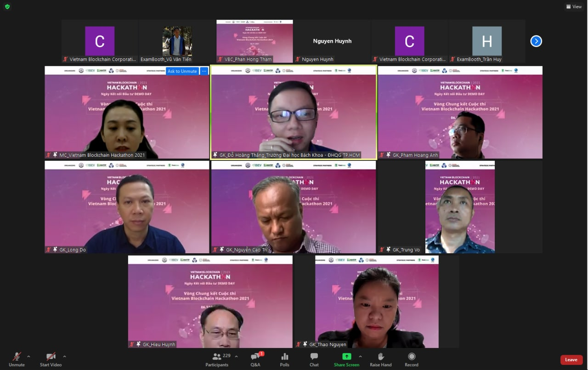Open the View menu at top right
The width and height of the screenshot is (588, 370).
point(574,6)
